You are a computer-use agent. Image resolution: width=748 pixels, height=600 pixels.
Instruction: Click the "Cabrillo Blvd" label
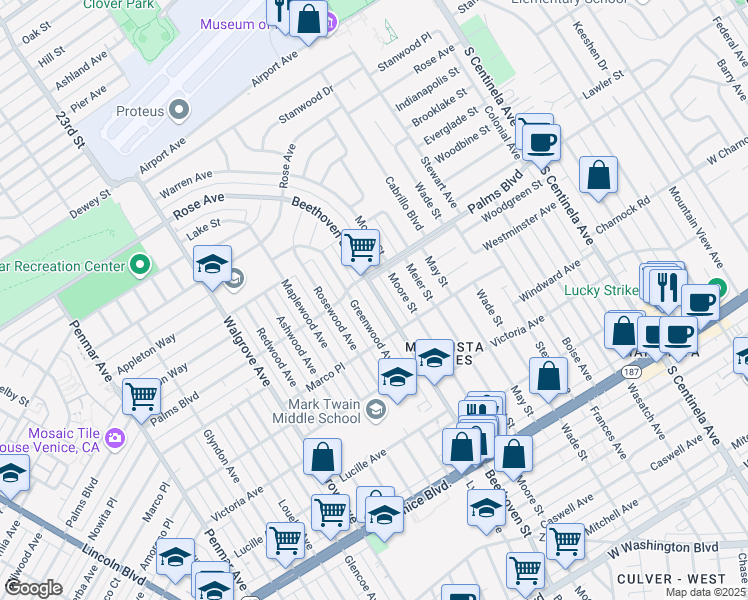(404, 204)
